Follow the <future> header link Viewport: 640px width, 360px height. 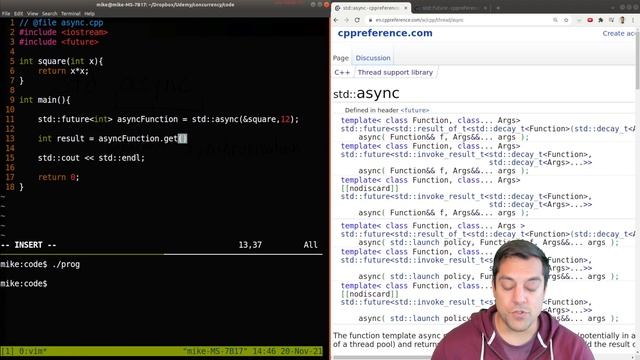tap(415, 110)
